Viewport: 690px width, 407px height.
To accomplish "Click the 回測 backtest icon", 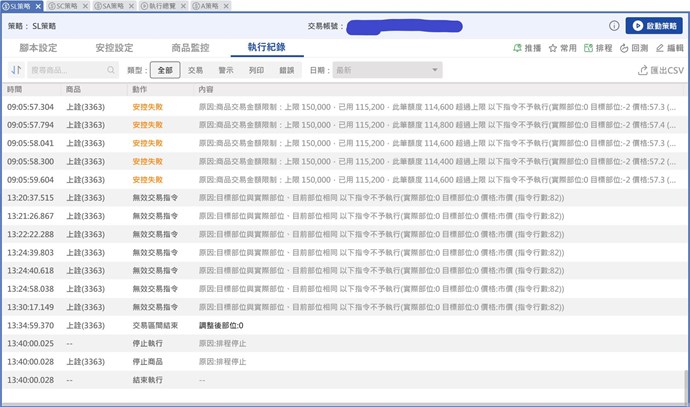I will 625,48.
